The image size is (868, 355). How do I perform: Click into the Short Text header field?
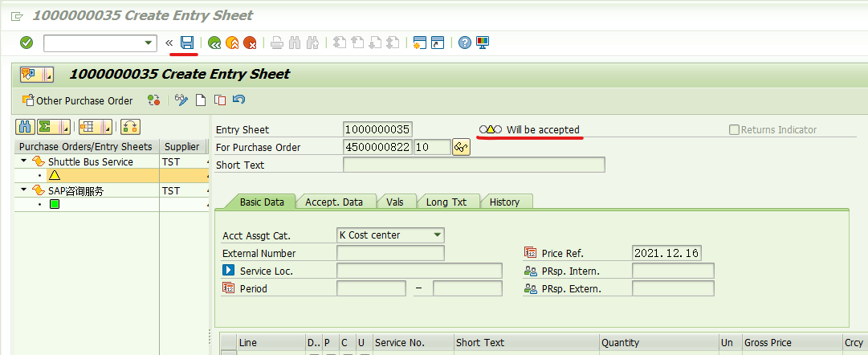point(474,165)
